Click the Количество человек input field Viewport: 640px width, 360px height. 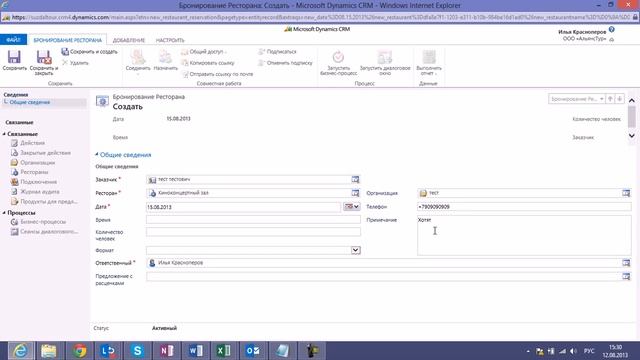253,232
